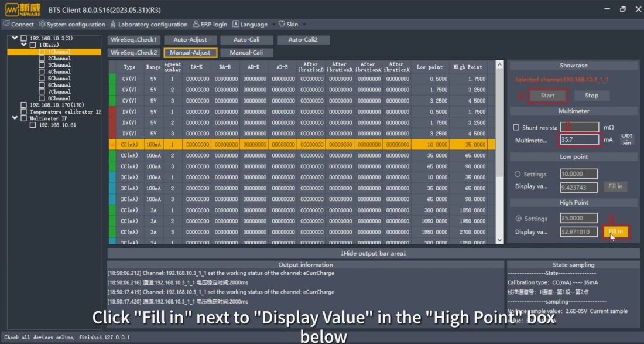644x344 pixels.
Task: Click the Language icon in toolbar
Action: (x=236, y=24)
